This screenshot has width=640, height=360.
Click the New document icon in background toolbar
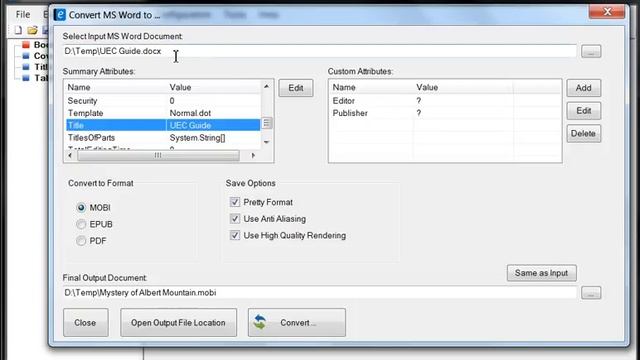pos(18,30)
